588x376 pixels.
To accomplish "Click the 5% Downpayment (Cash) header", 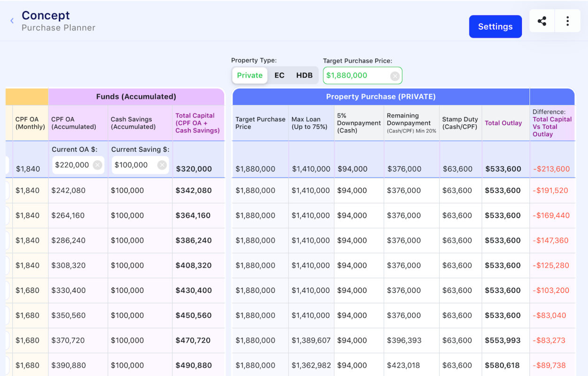I will (x=359, y=123).
